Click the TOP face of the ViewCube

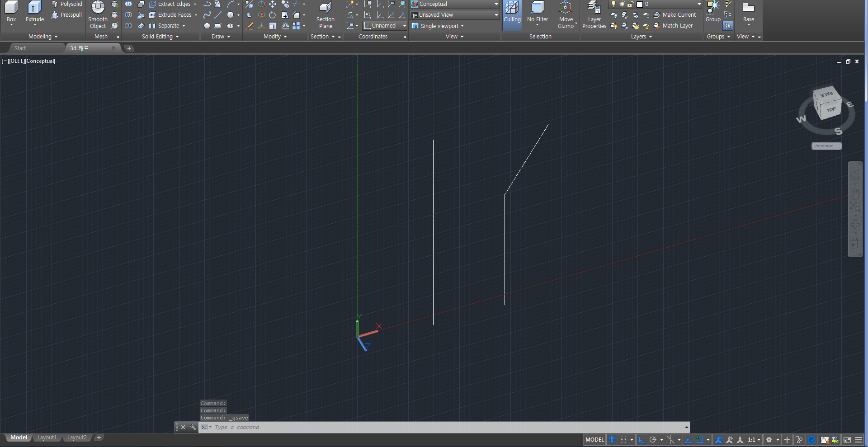[831, 110]
